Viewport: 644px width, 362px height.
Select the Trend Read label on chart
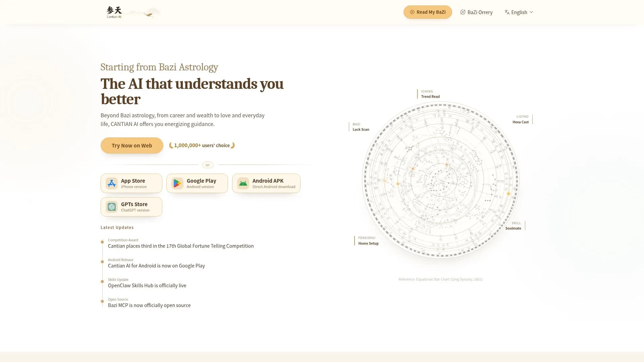pyautogui.click(x=430, y=97)
